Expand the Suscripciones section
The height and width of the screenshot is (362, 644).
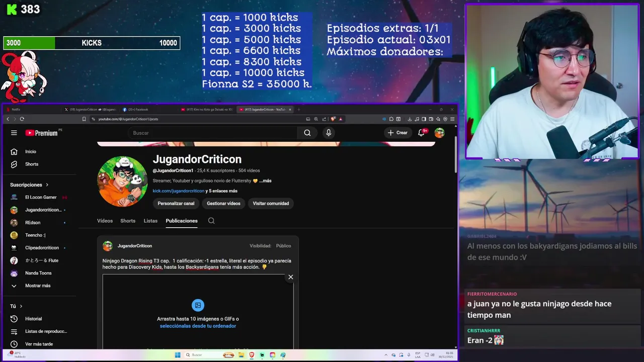[x=29, y=185]
